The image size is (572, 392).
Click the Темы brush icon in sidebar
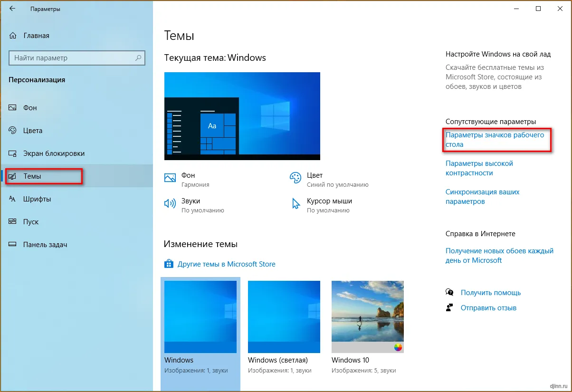(13, 176)
